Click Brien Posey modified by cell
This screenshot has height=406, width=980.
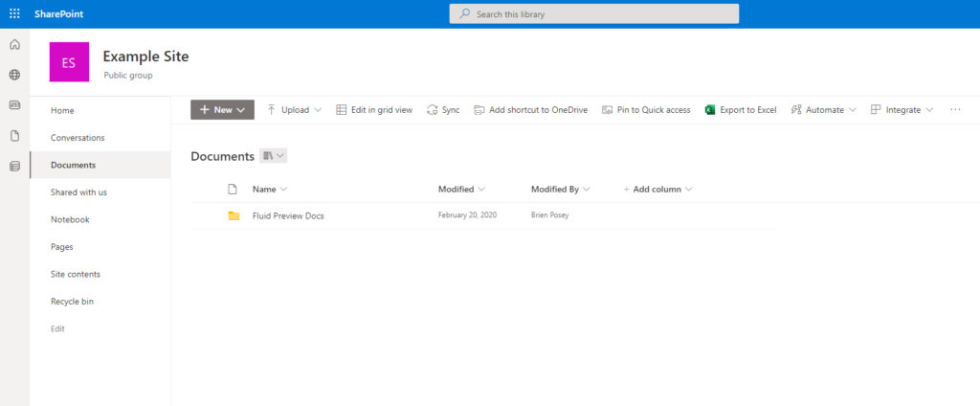click(x=550, y=215)
